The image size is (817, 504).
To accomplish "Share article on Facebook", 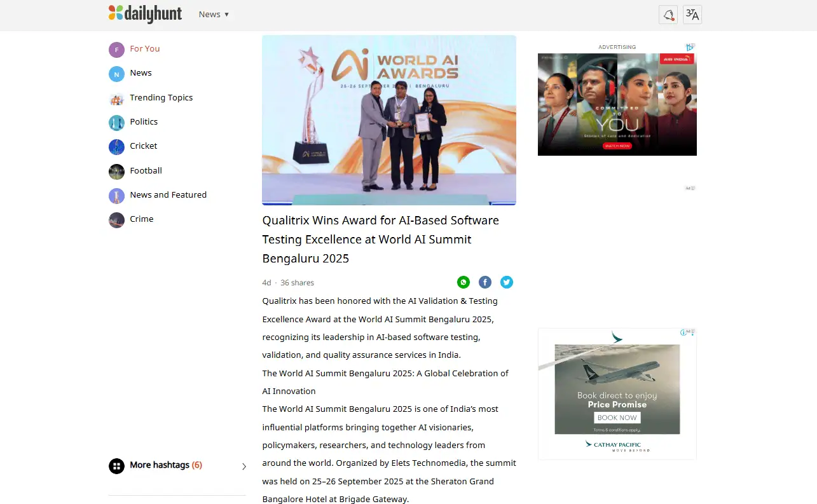I will pos(485,282).
